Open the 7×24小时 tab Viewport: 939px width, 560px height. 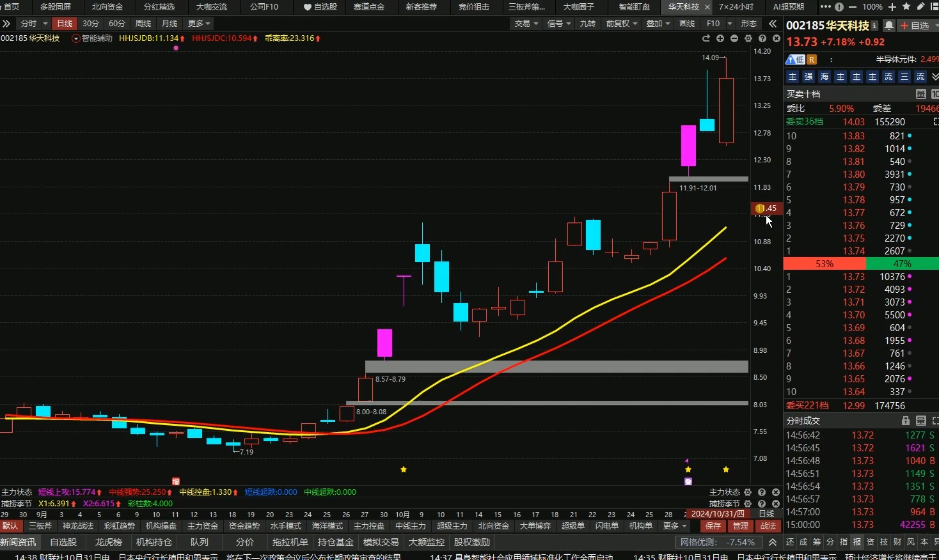pyautogui.click(x=736, y=7)
